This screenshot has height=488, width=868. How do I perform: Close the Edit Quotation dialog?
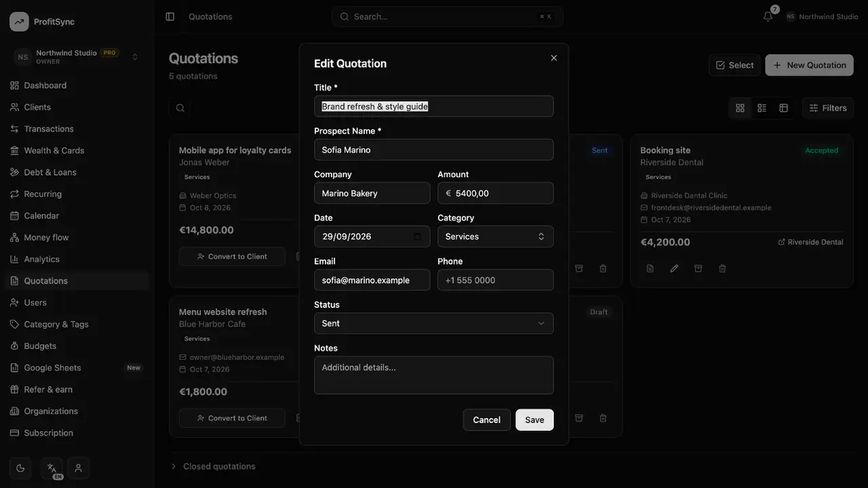(554, 58)
